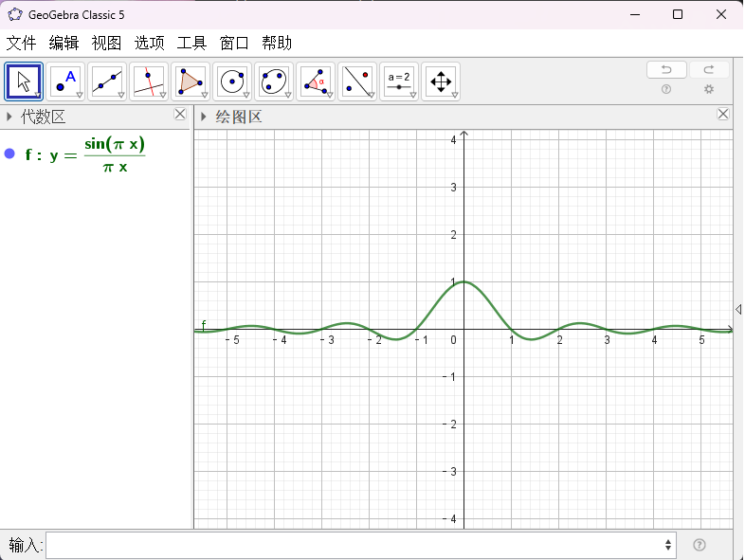Screen dimensions: 745x560
Task: Select the Slider a=2 tool
Action: click(399, 81)
